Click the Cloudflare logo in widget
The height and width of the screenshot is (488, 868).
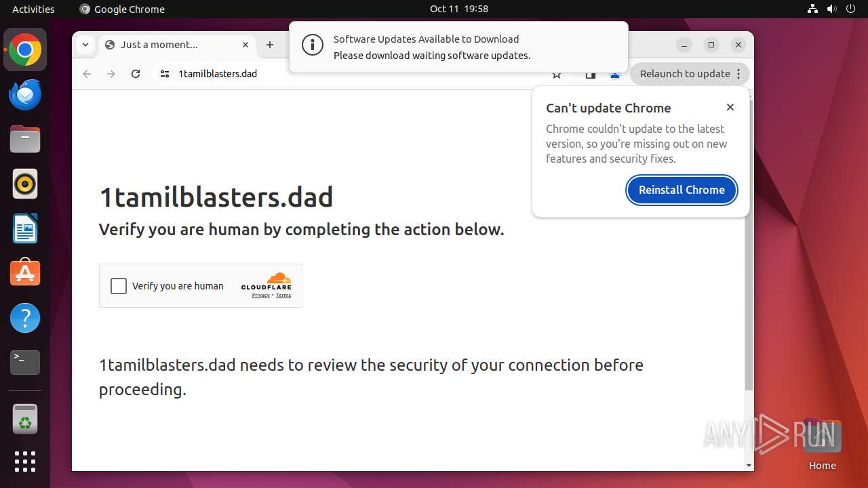pos(267,281)
